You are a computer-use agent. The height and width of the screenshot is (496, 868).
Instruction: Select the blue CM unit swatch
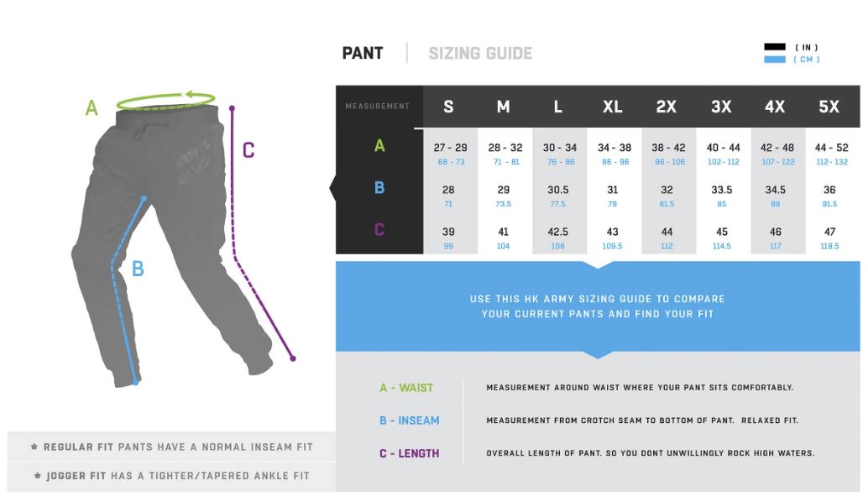click(775, 60)
